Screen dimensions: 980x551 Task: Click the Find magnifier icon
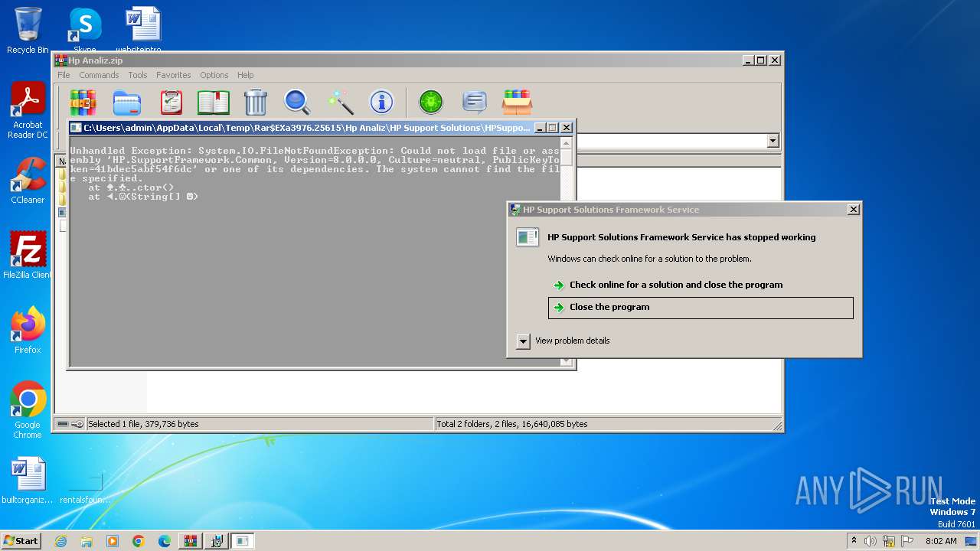pyautogui.click(x=297, y=102)
